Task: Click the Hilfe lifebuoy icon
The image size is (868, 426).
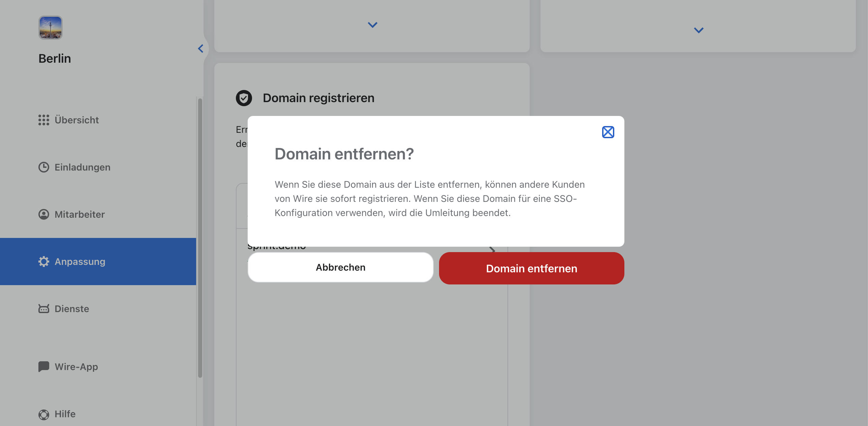Action: (x=43, y=414)
